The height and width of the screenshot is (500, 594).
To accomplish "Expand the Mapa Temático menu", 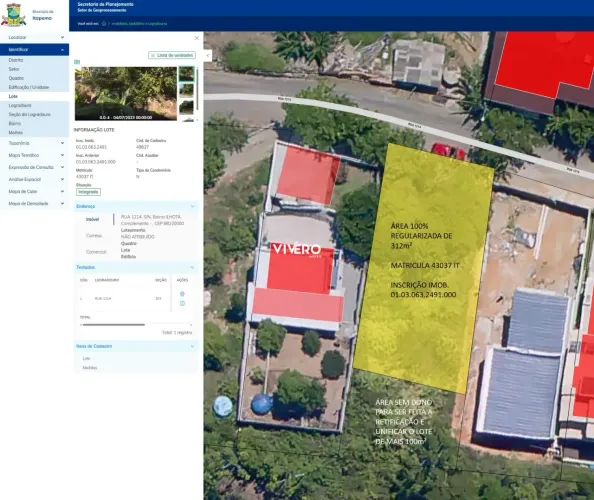I will pyautogui.click(x=34, y=155).
